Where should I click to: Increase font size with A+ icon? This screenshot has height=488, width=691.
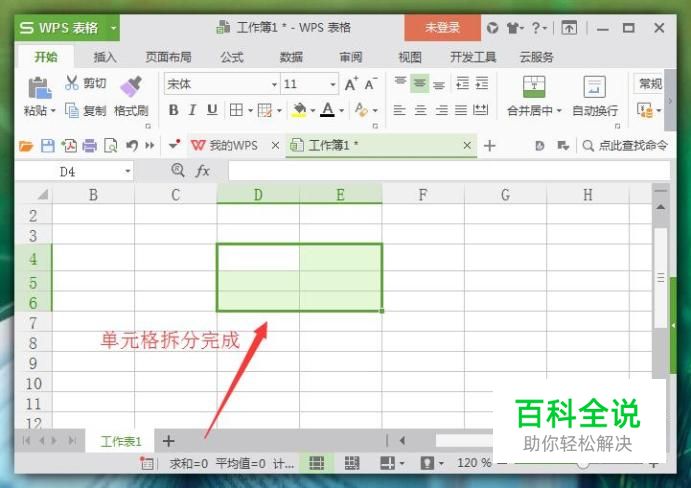(351, 84)
